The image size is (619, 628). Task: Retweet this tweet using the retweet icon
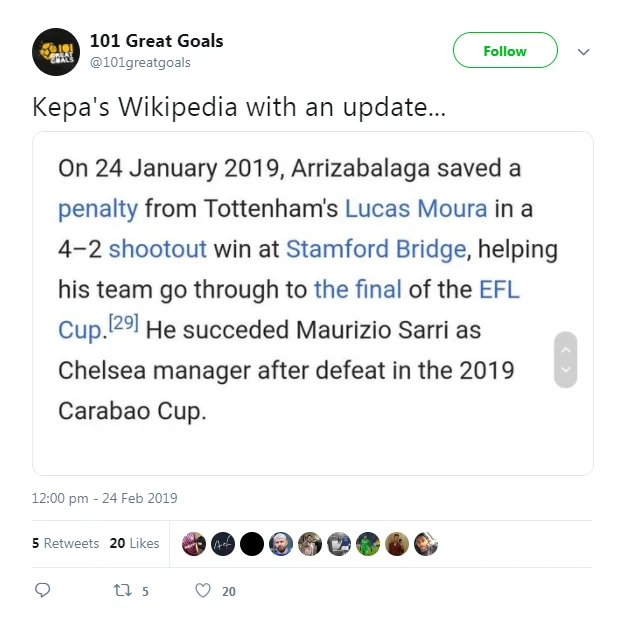122,590
